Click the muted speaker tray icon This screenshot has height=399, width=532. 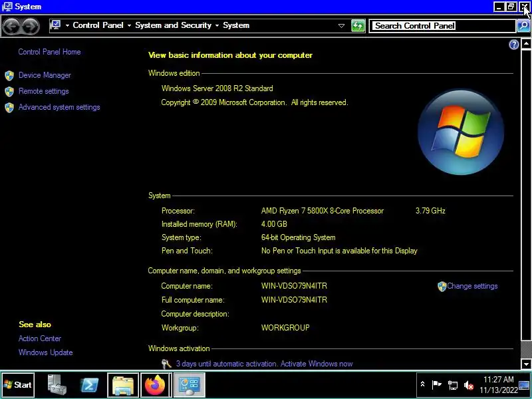469,385
